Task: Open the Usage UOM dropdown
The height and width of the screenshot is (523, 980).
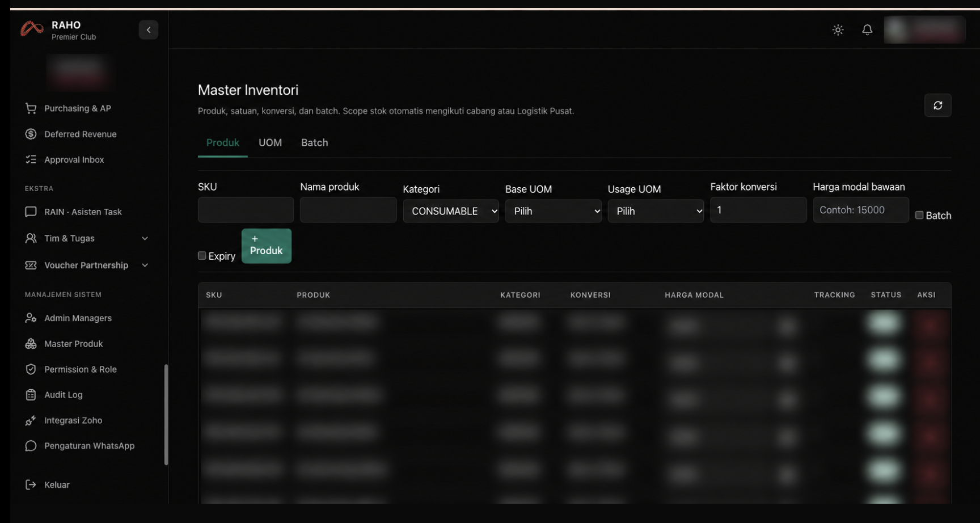Action: 656,211
